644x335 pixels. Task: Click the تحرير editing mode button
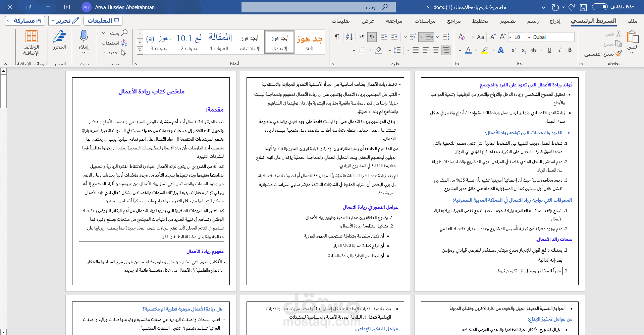point(65,21)
